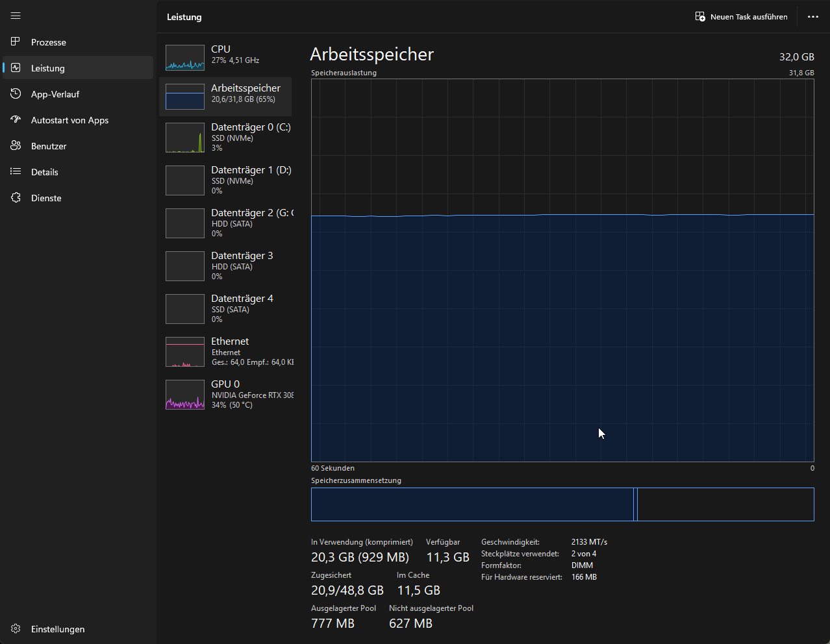Viewport: 830px width, 644px height.
Task: Click the '32,0 GB' total memory text
Action: [797, 57]
